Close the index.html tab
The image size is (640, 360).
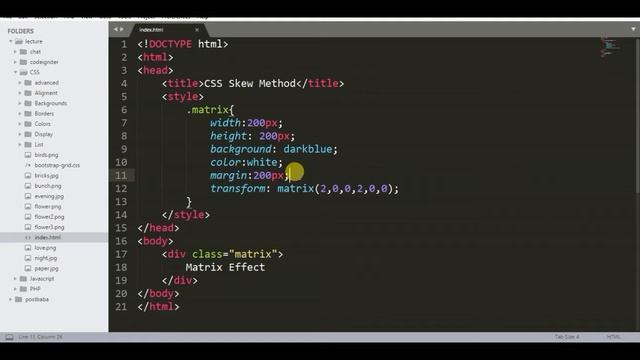click(197, 30)
